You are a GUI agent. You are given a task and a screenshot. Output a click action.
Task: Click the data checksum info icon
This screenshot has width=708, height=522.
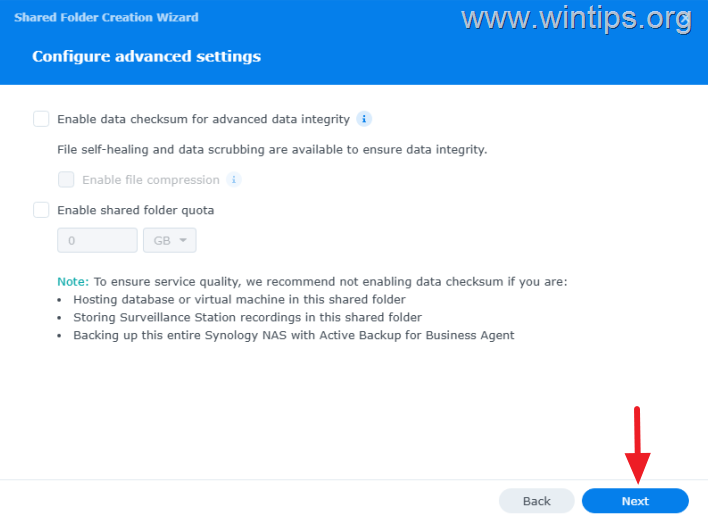pos(365,119)
